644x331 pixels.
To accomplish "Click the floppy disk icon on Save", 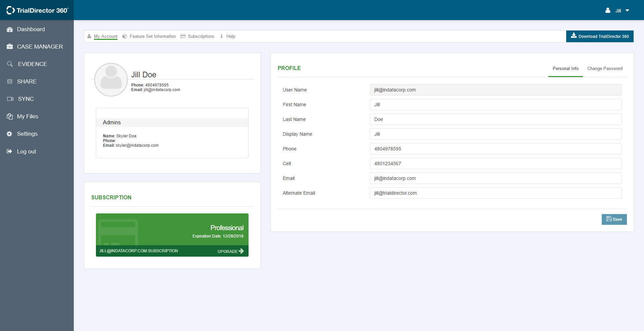I will coord(609,219).
